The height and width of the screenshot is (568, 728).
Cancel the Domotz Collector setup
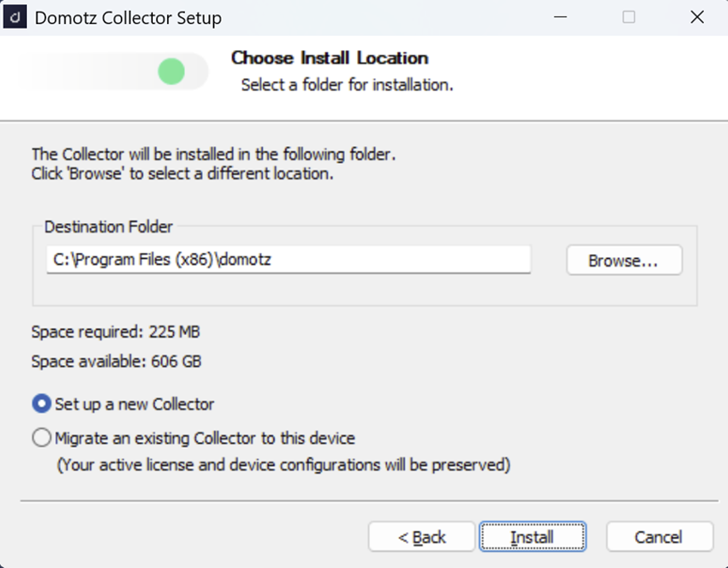point(659,537)
